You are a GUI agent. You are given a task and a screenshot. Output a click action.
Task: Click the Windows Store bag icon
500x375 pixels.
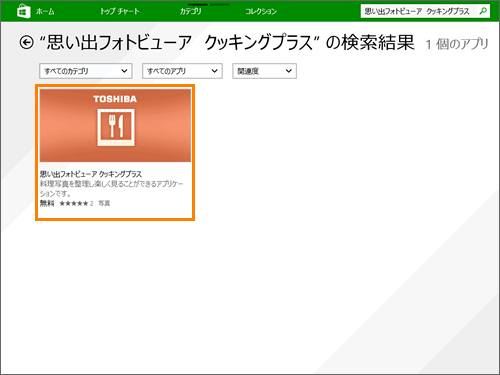pyautogui.click(x=23, y=11)
